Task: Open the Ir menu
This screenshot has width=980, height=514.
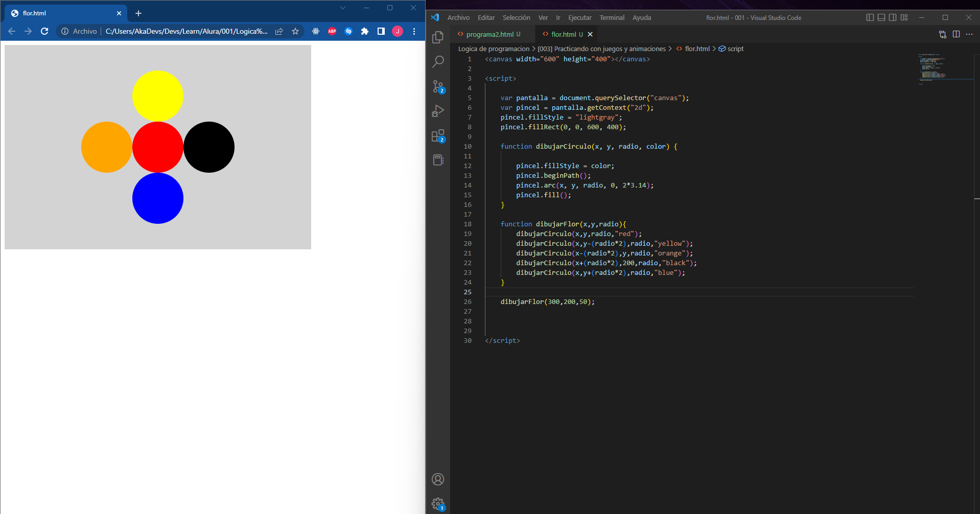Action: pyautogui.click(x=558, y=17)
